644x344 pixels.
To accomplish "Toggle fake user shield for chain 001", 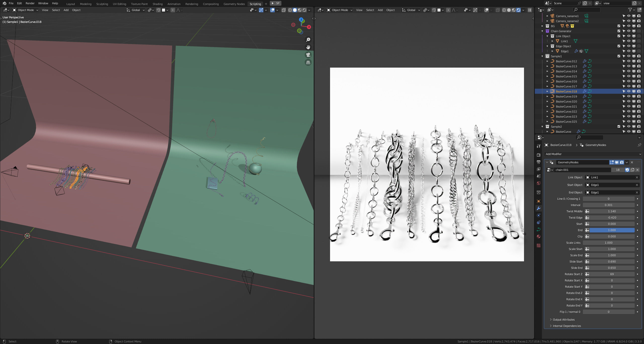I will tap(627, 170).
